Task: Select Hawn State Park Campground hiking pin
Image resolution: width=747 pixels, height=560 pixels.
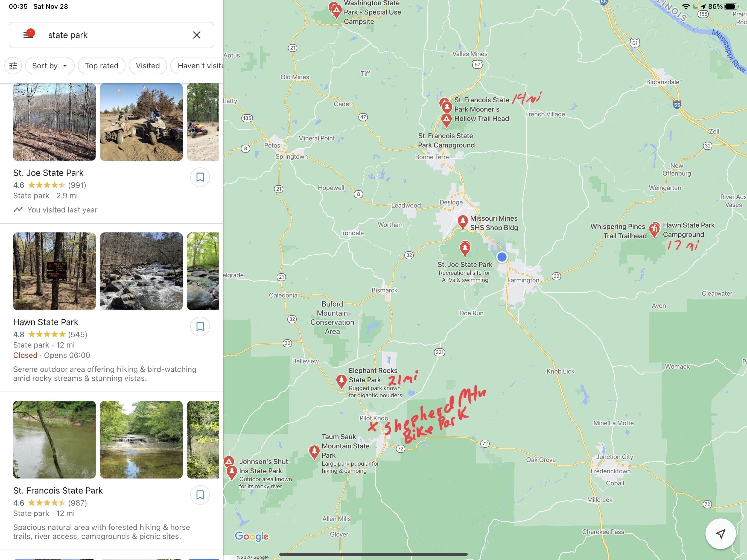Action: [x=655, y=230]
